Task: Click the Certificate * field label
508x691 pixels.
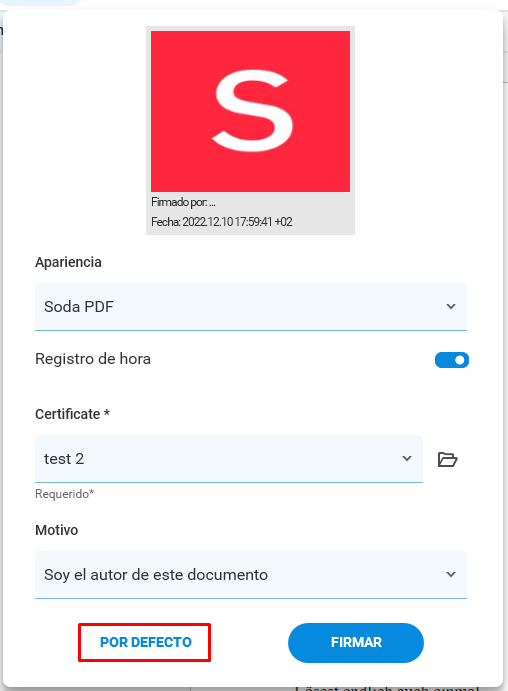Action: tap(72, 414)
